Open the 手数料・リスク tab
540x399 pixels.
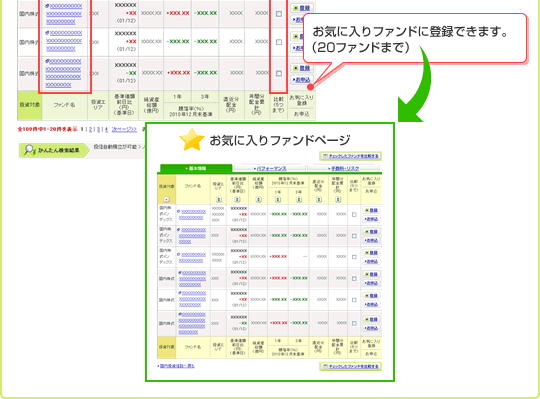(344, 168)
